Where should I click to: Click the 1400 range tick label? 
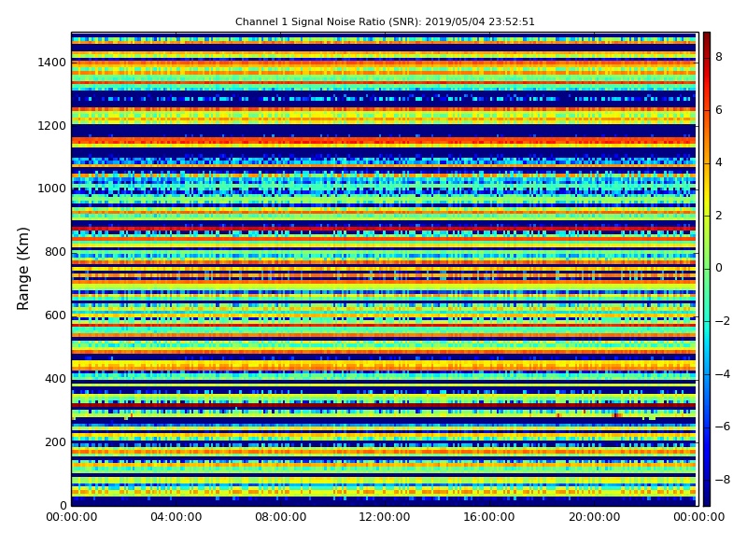tap(52, 63)
